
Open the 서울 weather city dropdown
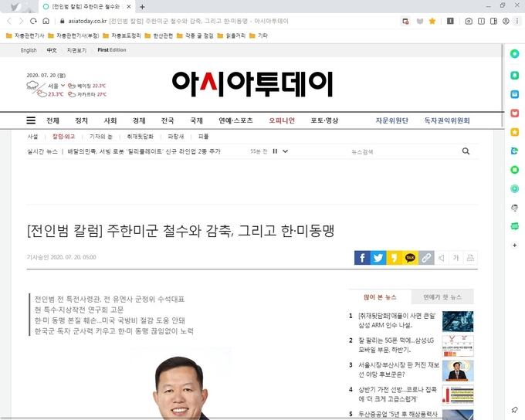click(x=63, y=86)
